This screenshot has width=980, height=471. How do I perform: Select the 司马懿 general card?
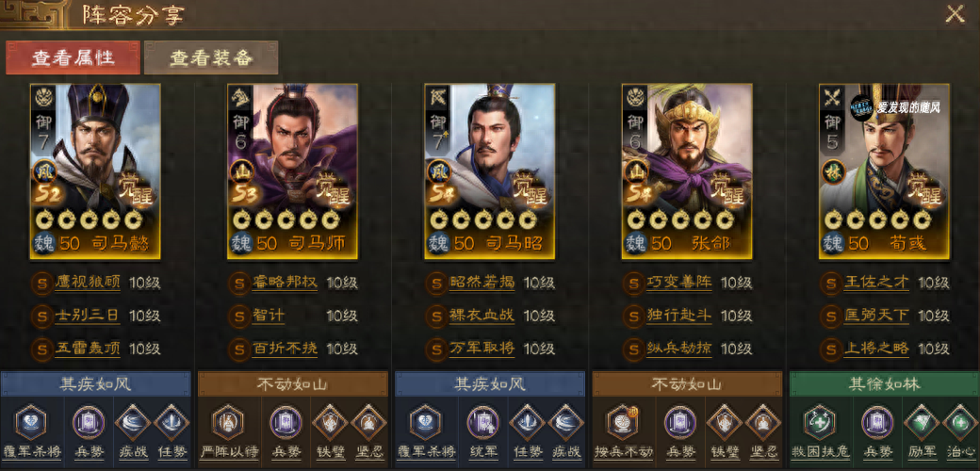(95, 171)
